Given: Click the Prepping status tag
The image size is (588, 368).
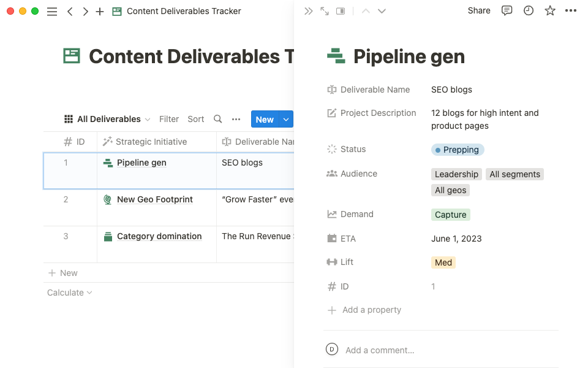Looking at the screenshot, I should [458, 150].
